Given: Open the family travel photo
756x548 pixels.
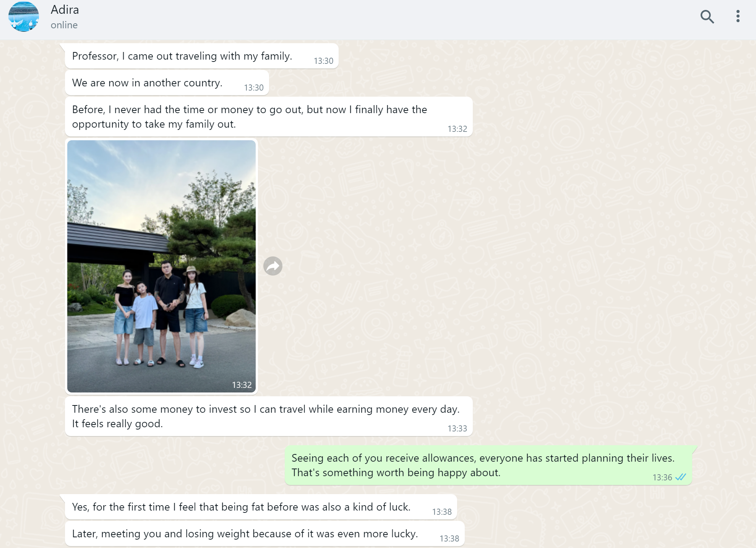Looking at the screenshot, I should 161,266.
